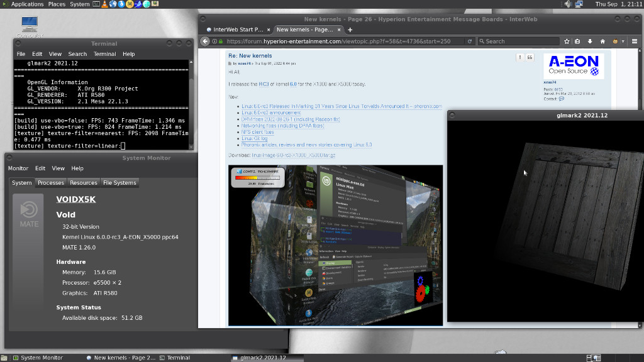Close the New kernels tab
The image size is (644, 362).
tap(339, 30)
